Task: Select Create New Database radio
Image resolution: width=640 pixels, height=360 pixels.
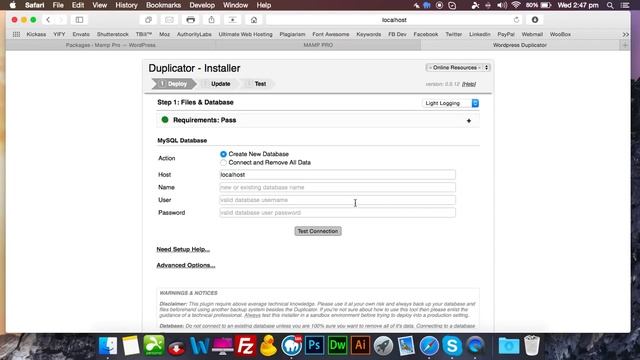Action: (223, 154)
